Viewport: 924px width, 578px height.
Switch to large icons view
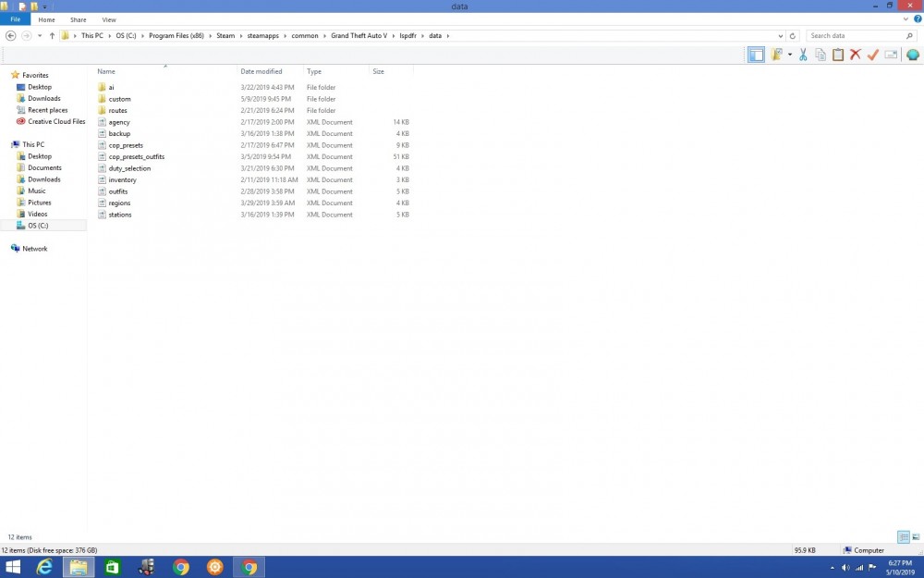pyautogui.click(x=916, y=536)
